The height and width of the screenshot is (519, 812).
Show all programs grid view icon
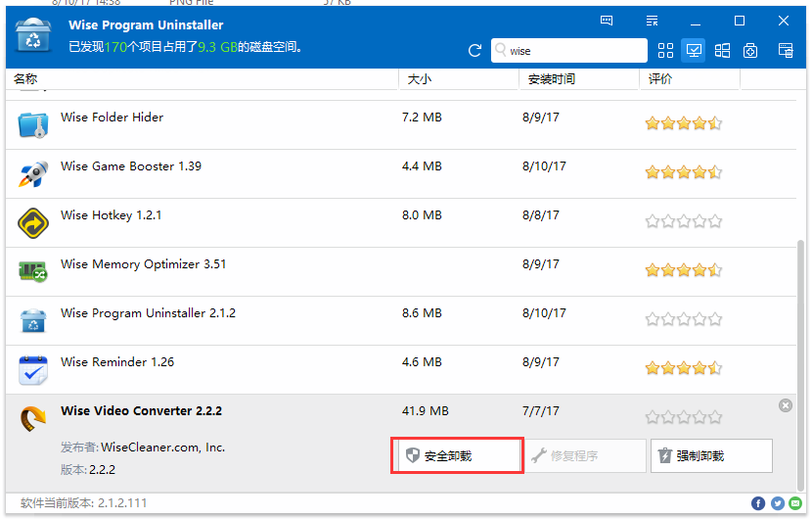pyautogui.click(x=666, y=51)
